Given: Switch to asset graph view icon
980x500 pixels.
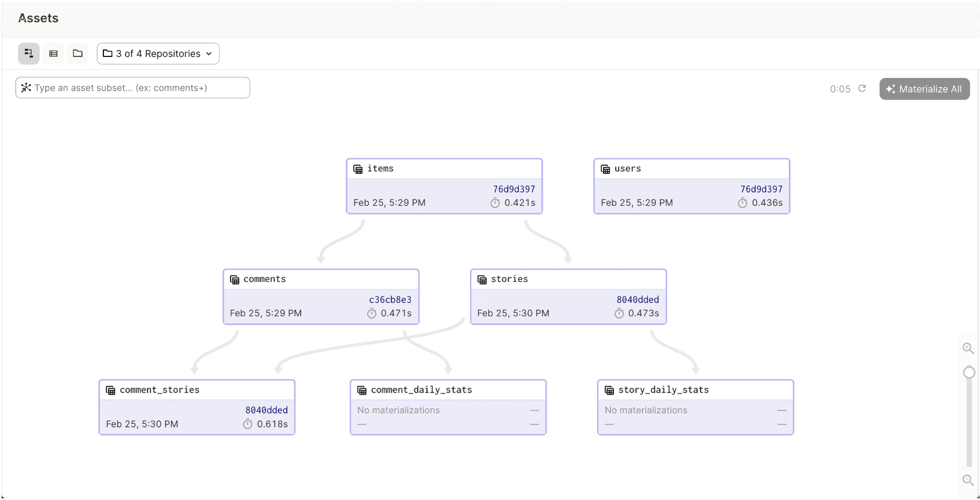Looking at the screenshot, I should (x=28, y=53).
